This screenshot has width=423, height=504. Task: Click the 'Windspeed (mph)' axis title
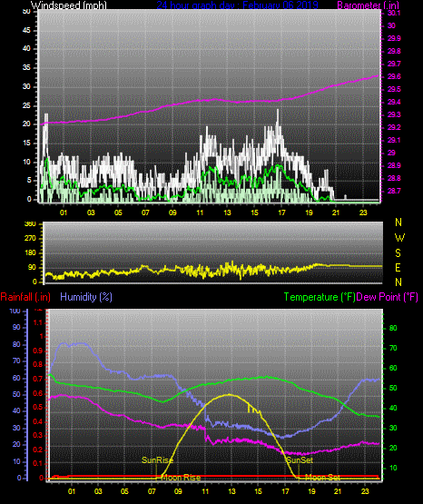[x=69, y=5]
